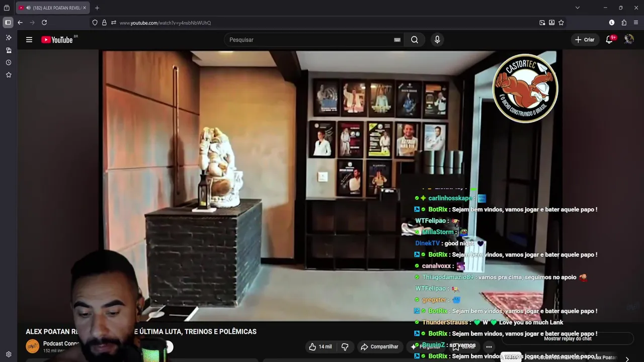The height and width of the screenshot is (362, 644).
Task: Open the sidebar history clock
Action: [x=9, y=63]
